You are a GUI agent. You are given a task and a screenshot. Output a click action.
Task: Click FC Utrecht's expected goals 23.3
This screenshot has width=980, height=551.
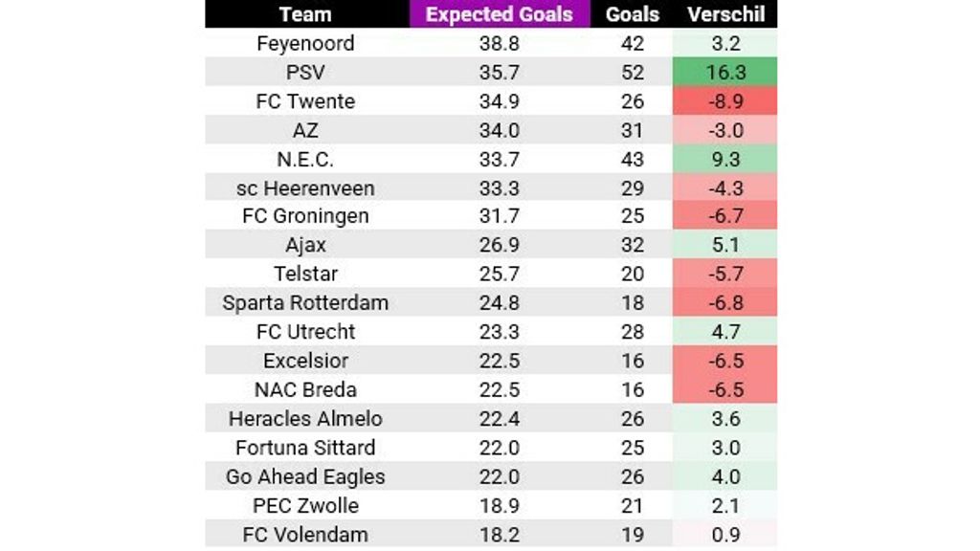click(x=500, y=332)
